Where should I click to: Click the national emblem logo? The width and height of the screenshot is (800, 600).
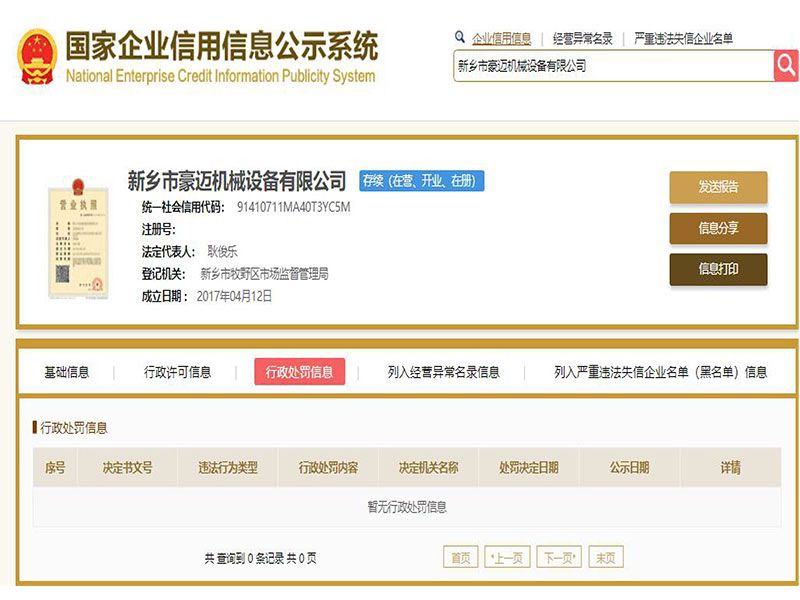coord(37,56)
